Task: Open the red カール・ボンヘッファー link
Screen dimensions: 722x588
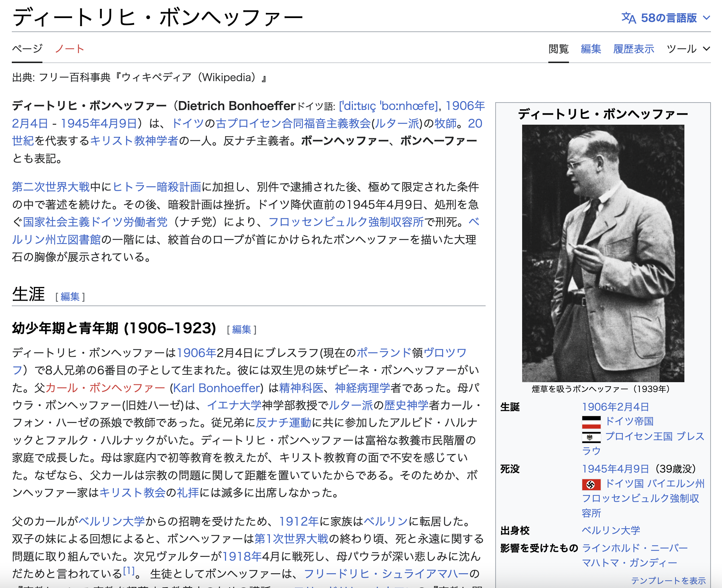Action: coord(105,388)
